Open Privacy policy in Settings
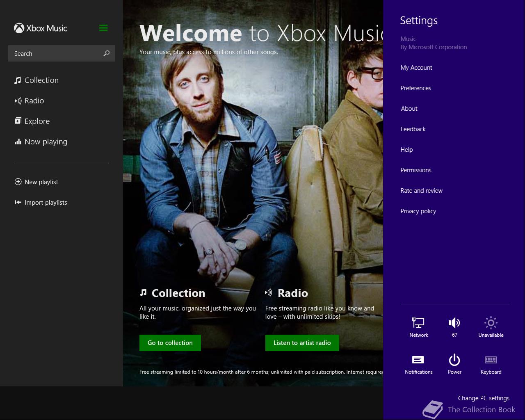 click(418, 211)
